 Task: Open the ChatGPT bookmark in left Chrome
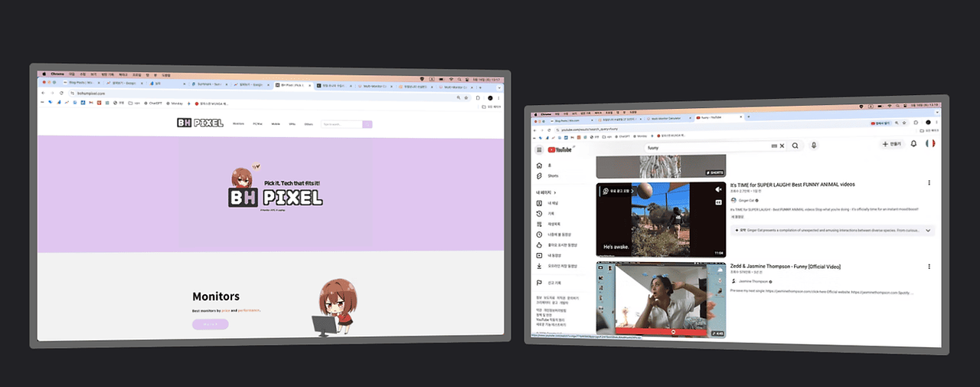(x=155, y=102)
